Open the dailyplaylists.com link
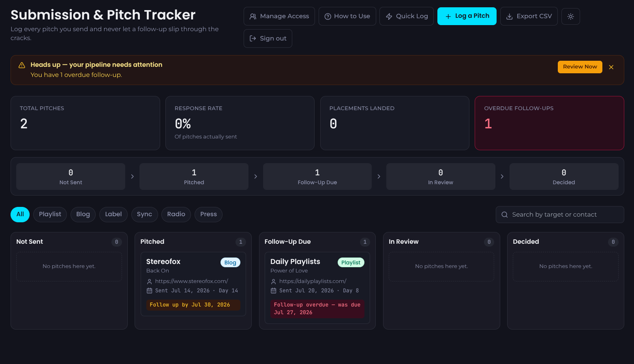Viewport: 634px width, 364px height. pos(313,281)
